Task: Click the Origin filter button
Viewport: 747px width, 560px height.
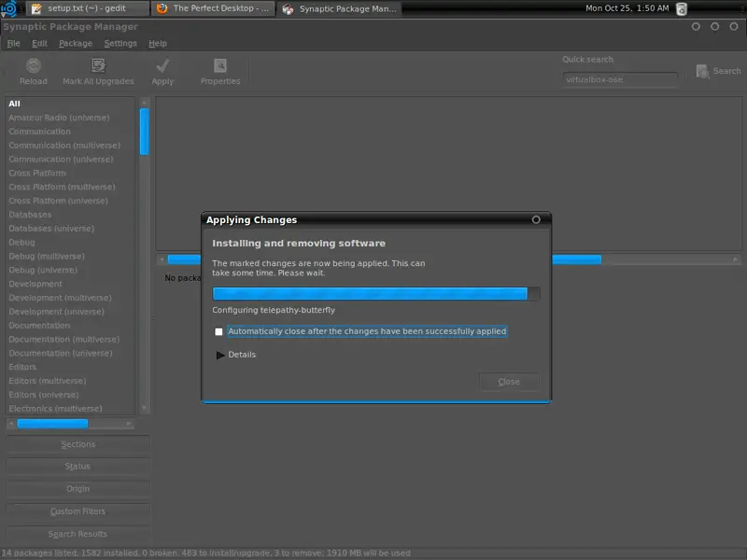Action: tap(78, 488)
